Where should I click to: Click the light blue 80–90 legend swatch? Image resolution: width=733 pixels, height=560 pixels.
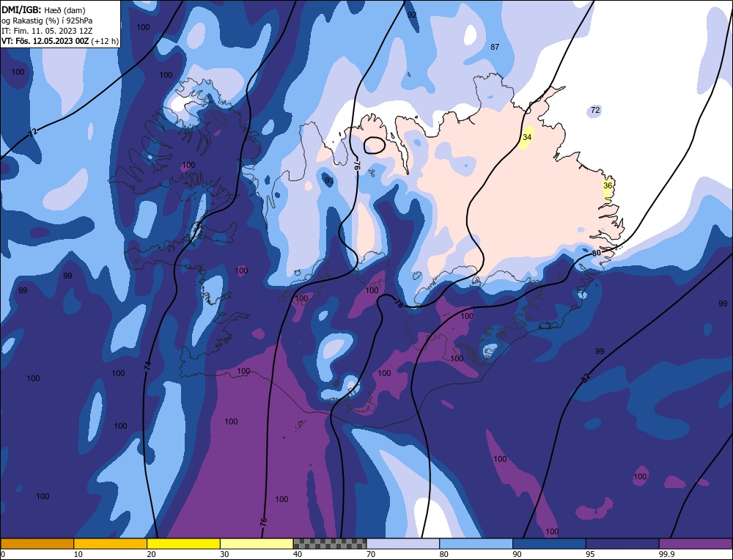pos(476,544)
